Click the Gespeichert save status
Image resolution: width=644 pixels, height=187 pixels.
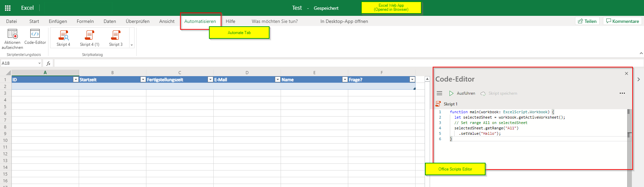[x=326, y=8]
